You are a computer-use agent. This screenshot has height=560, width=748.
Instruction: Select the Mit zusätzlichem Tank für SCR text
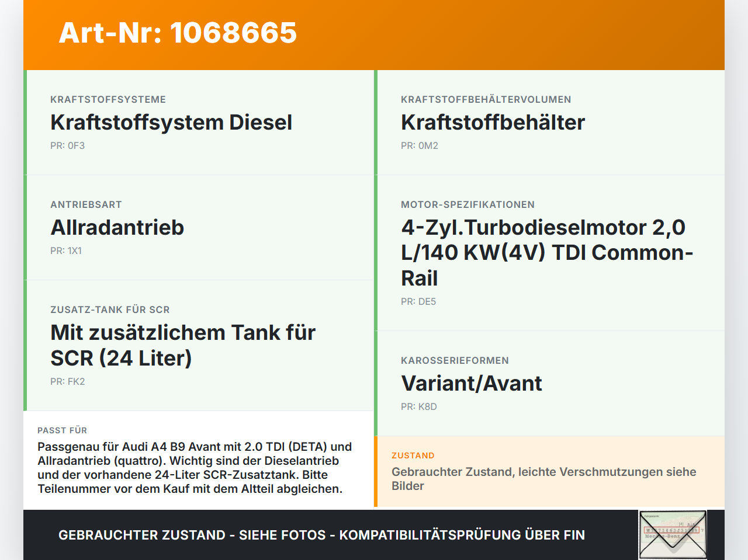pyautogui.click(x=183, y=345)
